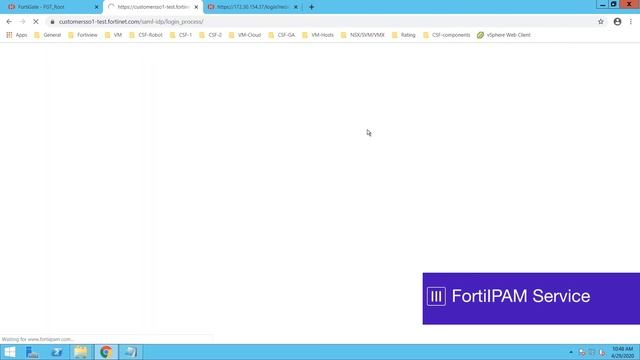Open the Fortiview bookmark folder
The image size is (640, 360).
[x=83, y=35]
